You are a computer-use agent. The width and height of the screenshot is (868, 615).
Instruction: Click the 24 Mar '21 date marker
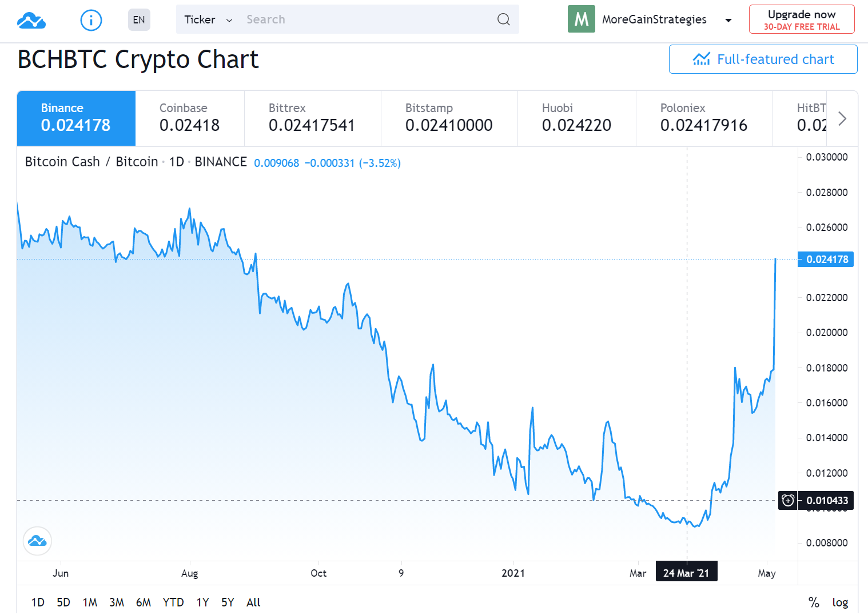pyautogui.click(x=686, y=573)
